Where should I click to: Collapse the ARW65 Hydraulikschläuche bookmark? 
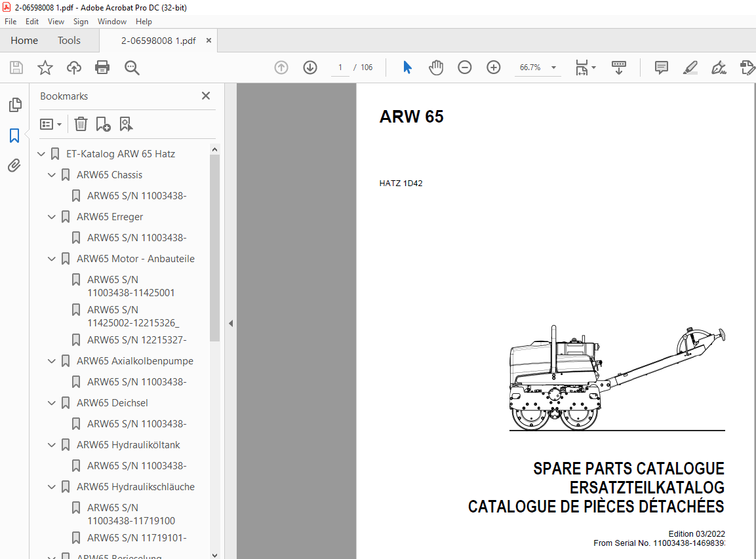(x=52, y=487)
